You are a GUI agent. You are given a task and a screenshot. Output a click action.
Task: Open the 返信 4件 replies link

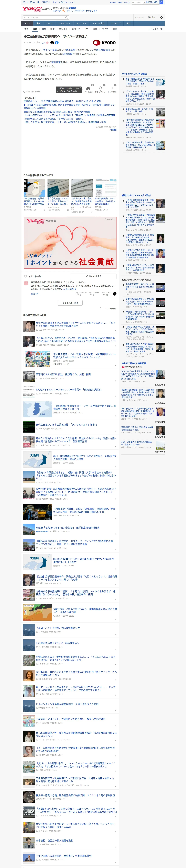(35, 294)
